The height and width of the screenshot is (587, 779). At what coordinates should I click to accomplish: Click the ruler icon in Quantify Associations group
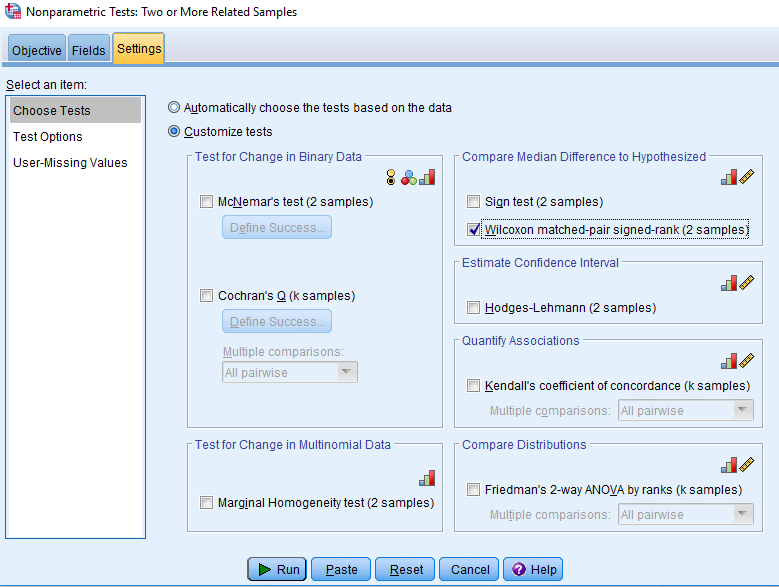[747, 361]
